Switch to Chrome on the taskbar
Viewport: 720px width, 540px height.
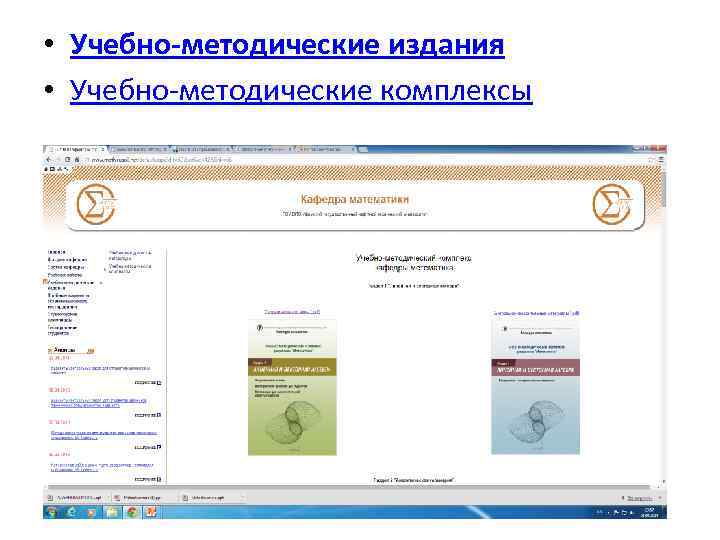pos(132,512)
